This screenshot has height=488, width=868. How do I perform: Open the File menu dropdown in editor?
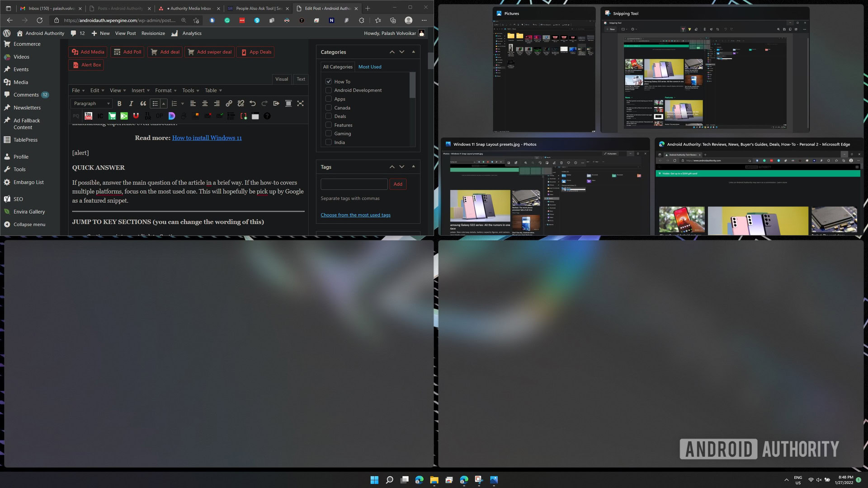78,90
